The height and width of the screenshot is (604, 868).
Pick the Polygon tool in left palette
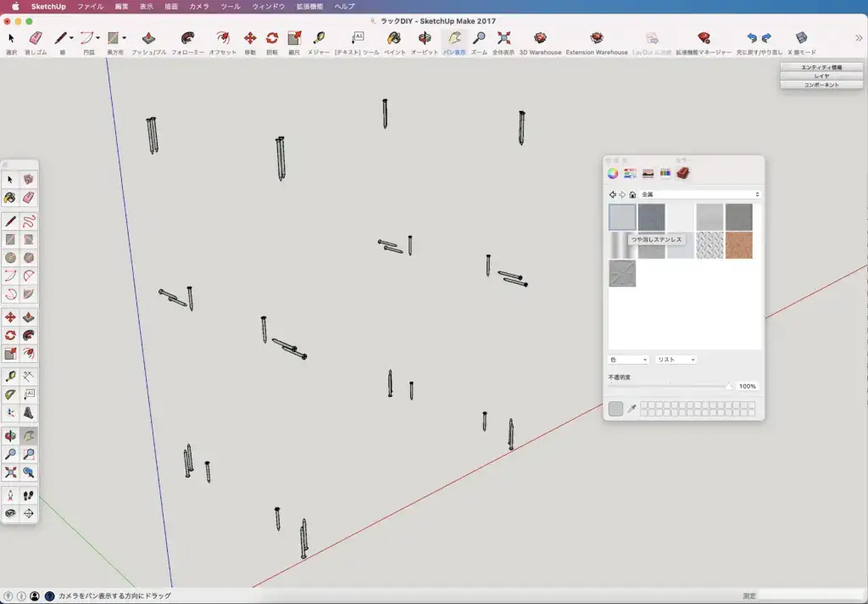(28, 258)
